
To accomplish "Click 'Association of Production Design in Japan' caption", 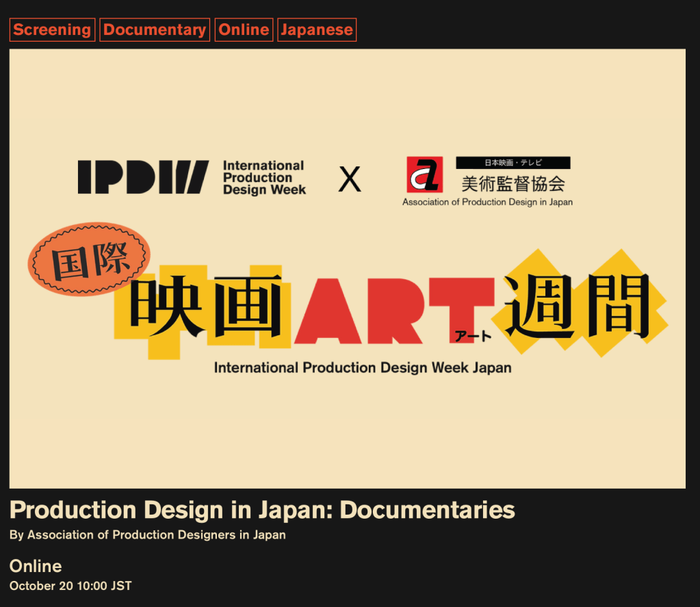I will 487,202.
